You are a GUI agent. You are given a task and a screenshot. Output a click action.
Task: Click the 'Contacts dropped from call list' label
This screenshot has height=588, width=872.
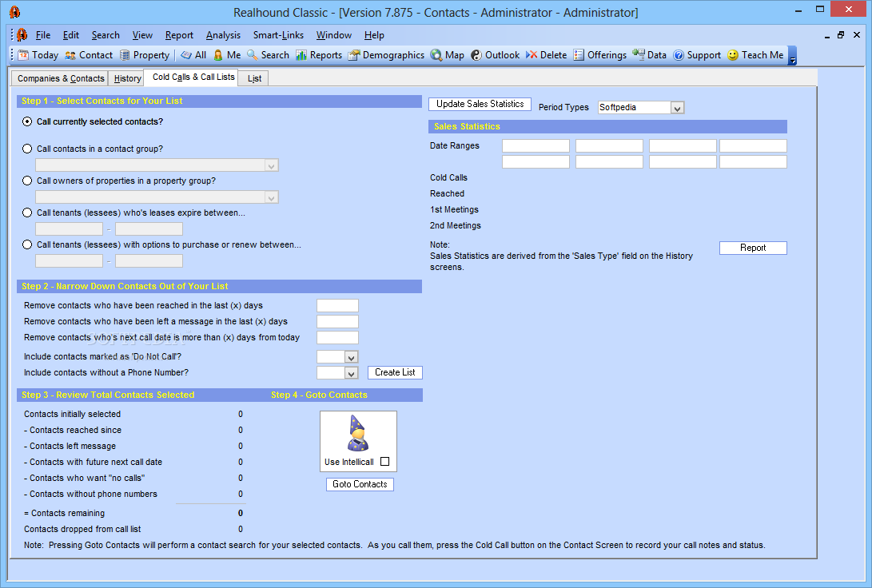82,529
